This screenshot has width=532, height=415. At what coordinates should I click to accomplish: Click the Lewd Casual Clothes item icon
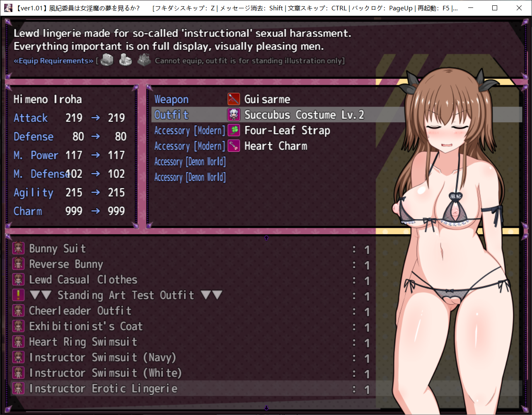(x=18, y=279)
